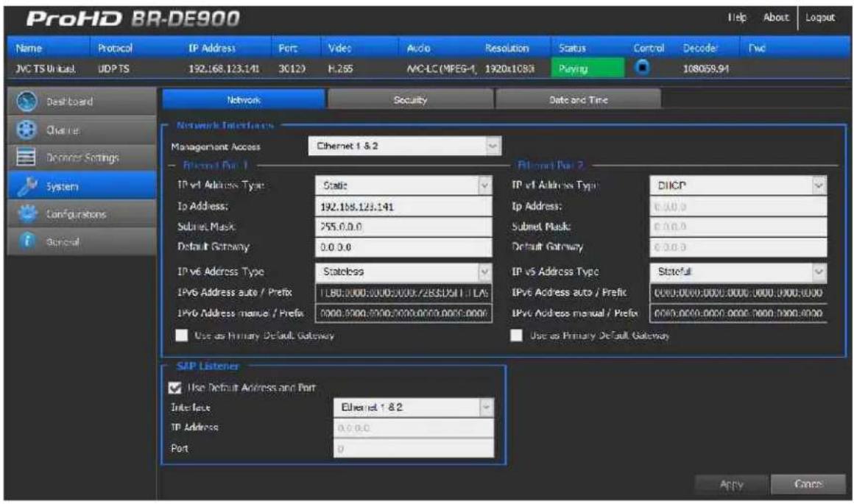
Task: Click the 30120 port value in channel row
Action: click(x=292, y=68)
